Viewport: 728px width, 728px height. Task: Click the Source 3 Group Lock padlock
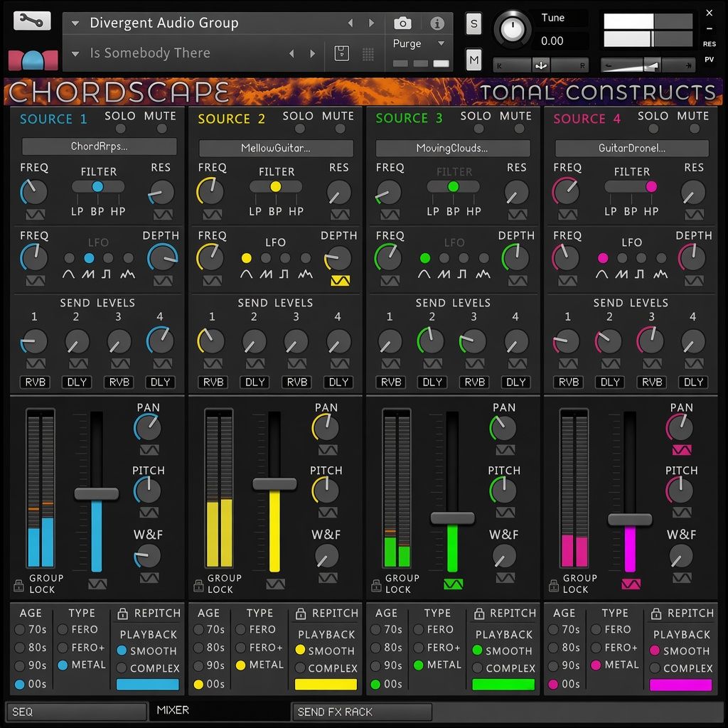click(376, 586)
